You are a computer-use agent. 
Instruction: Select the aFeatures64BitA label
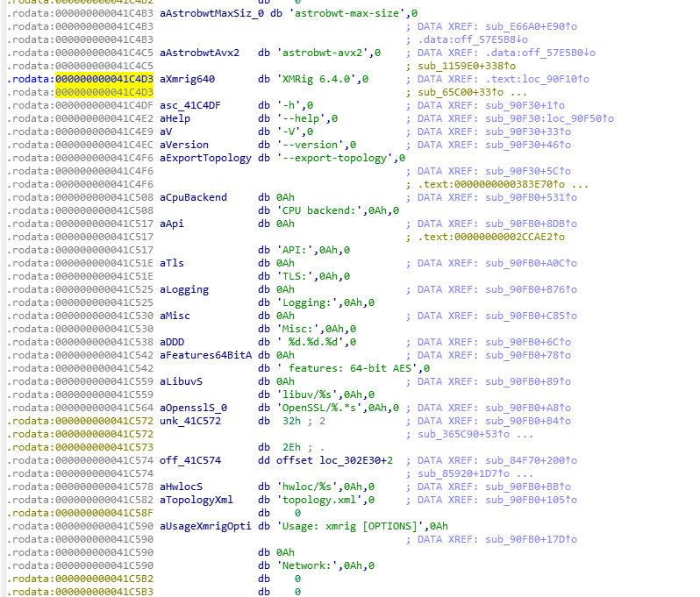pos(205,356)
